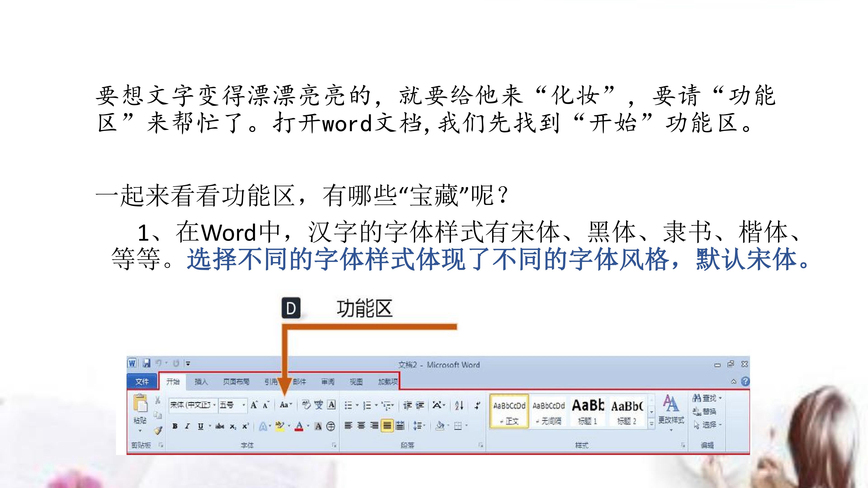Open the font size dropdown 五号
The width and height of the screenshot is (868, 488).
coord(233,405)
